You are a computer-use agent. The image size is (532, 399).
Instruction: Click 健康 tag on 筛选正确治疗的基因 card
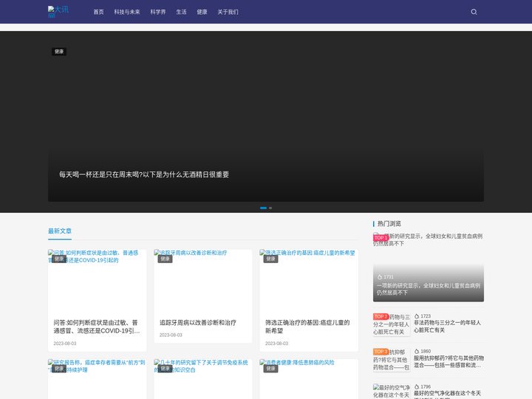pyautogui.click(x=270, y=259)
